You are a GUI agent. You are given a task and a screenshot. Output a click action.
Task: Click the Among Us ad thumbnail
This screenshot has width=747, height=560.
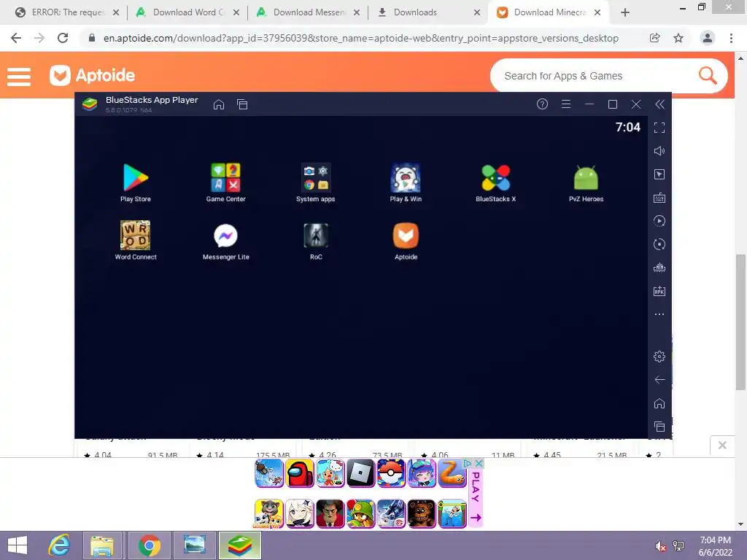[x=300, y=473]
